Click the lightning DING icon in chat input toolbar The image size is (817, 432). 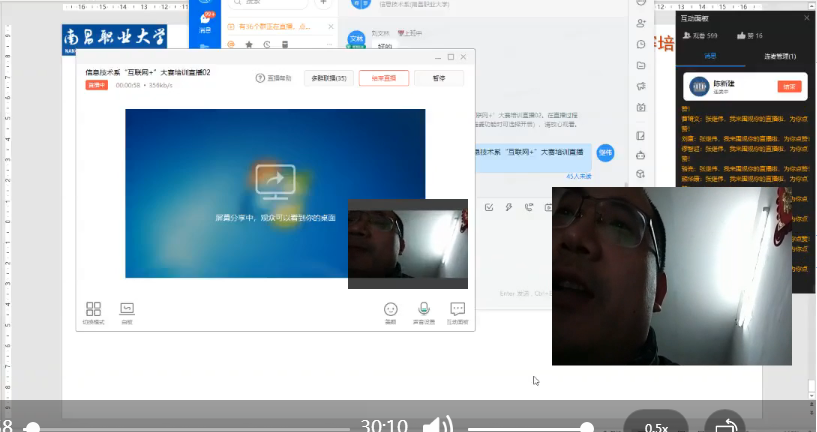point(509,207)
